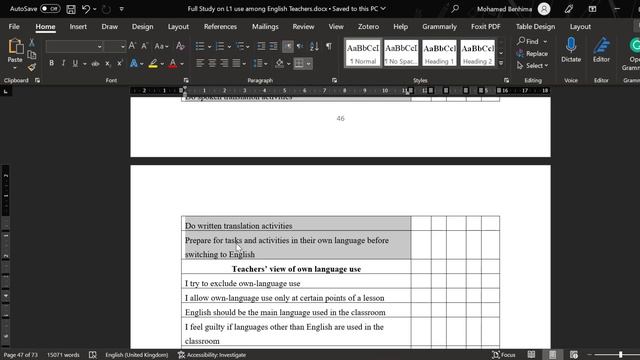The width and height of the screenshot is (640, 360).
Task: Open Read Mode view in status bar
Action: tap(531, 355)
